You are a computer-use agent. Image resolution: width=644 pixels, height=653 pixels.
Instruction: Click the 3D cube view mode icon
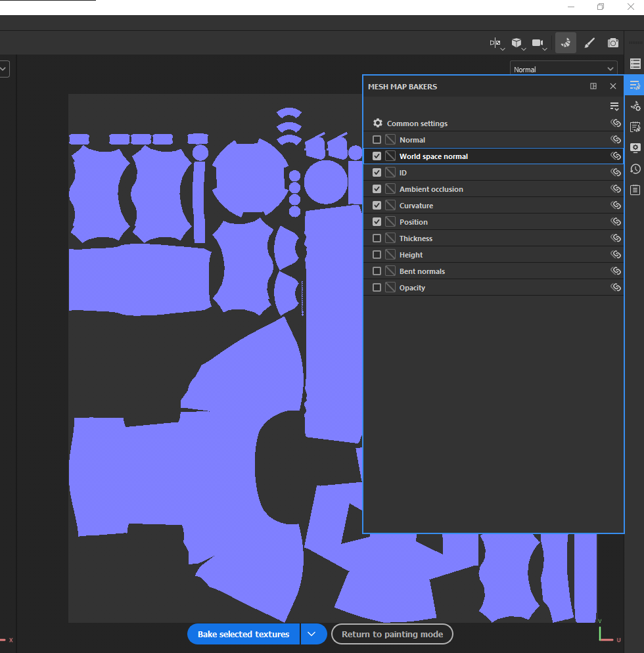517,43
